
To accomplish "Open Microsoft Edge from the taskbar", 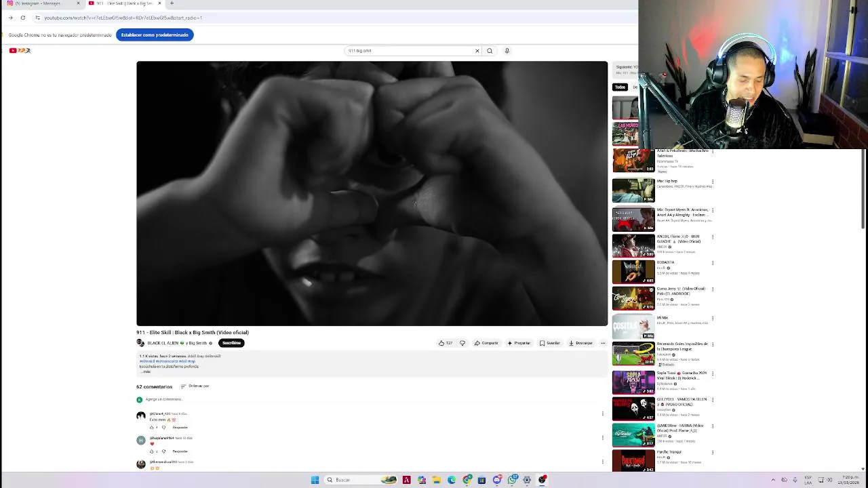I will 452,480.
